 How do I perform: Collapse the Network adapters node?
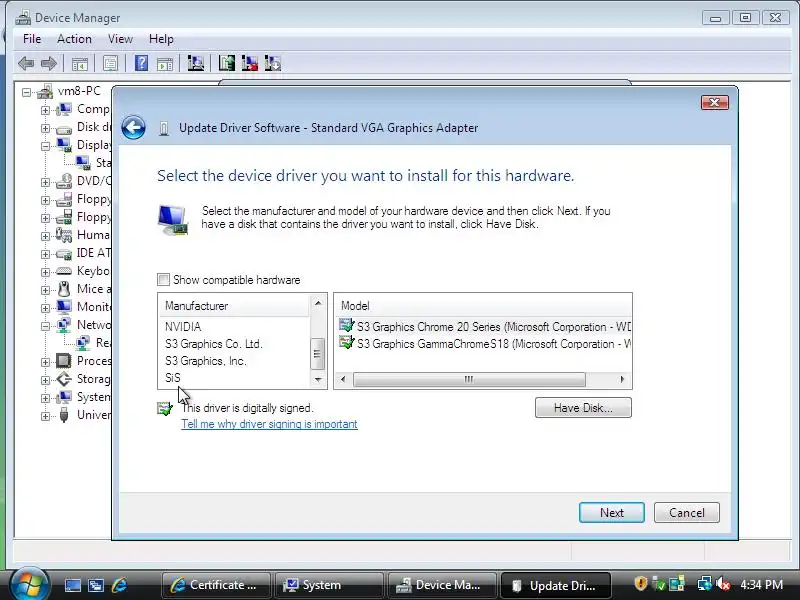[x=45, y=326]
